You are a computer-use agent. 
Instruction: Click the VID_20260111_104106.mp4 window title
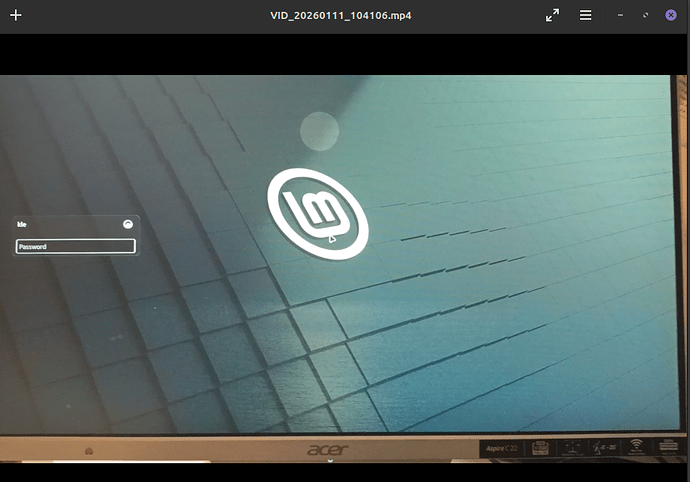(x=341, y=15)
